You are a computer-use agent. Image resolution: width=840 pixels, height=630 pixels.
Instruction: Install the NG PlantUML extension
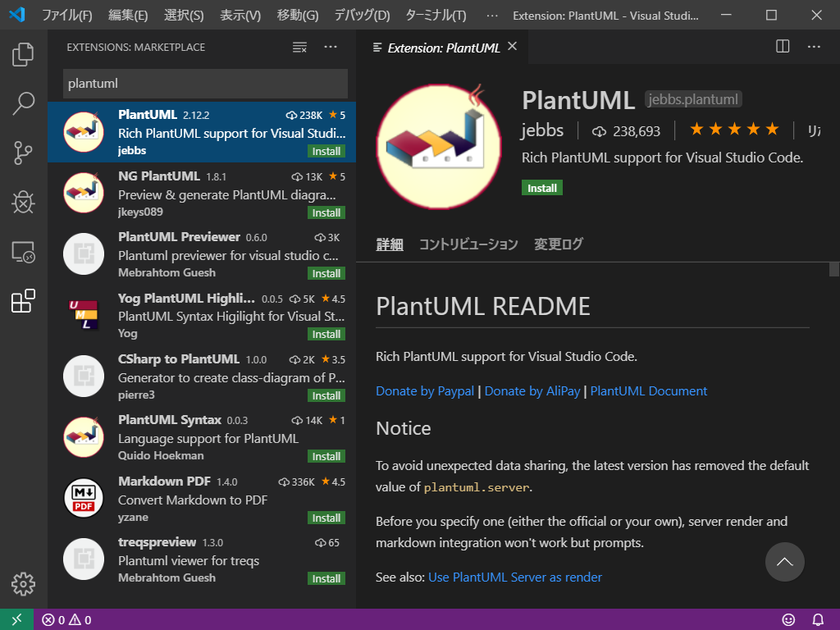326,212
